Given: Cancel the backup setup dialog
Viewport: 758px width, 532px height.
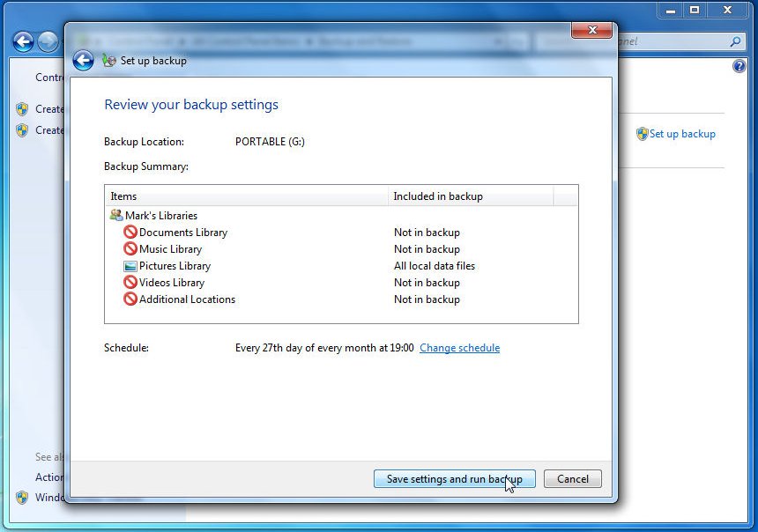Looking at the screenshot, I should pos(572,479).
